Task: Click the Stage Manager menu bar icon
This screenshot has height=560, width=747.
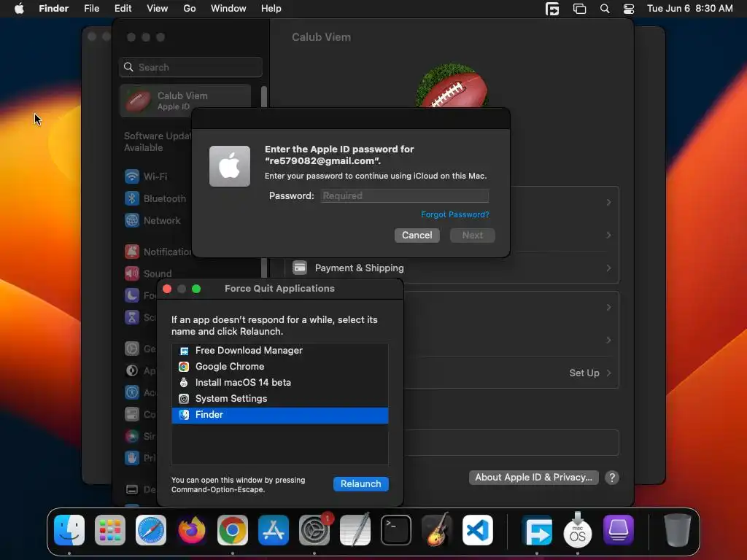Action: (579, 9)
